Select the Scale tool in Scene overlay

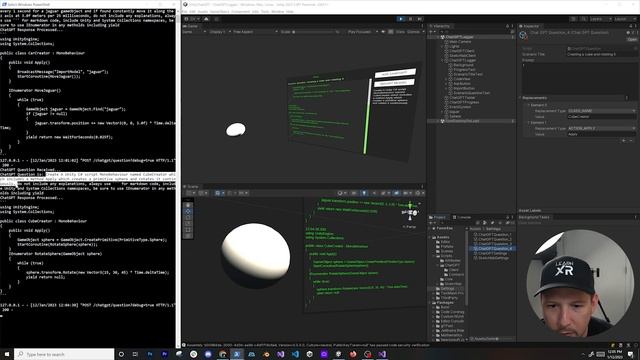[x=188, y=224]
